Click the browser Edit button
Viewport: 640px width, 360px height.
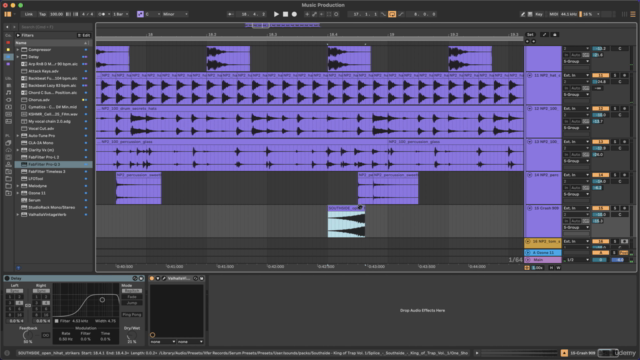[84, 36]
